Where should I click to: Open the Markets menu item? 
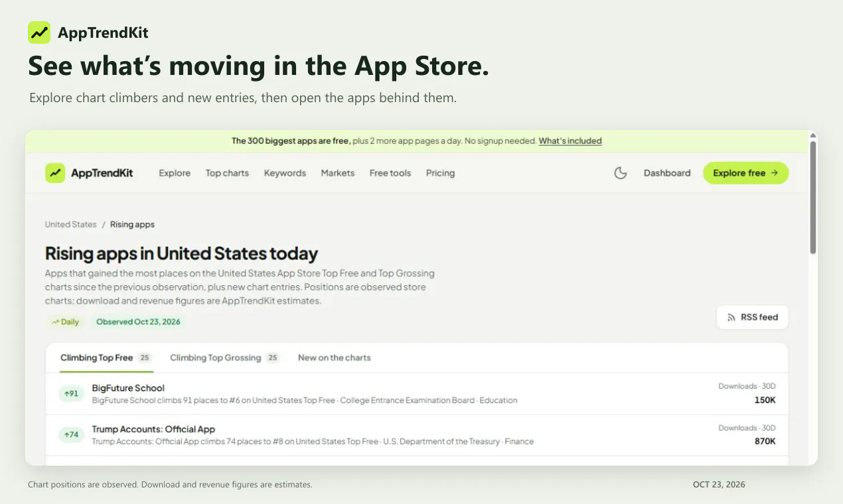[338, 173]
